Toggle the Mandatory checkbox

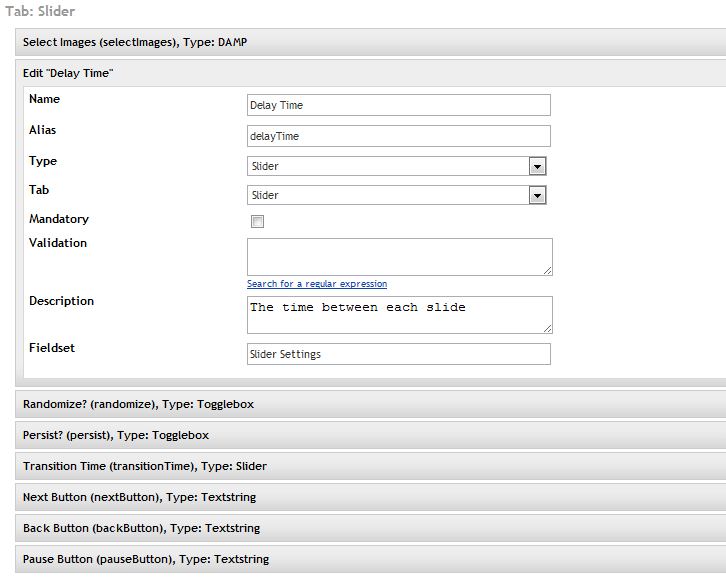coord(257,221)
